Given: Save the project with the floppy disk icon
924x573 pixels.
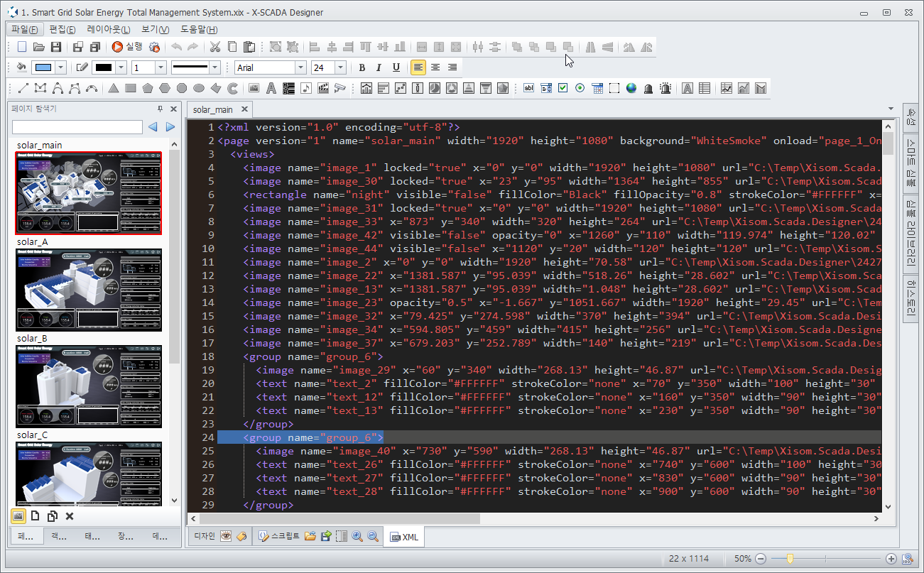Looking at the screenshot, I should 55,47.
